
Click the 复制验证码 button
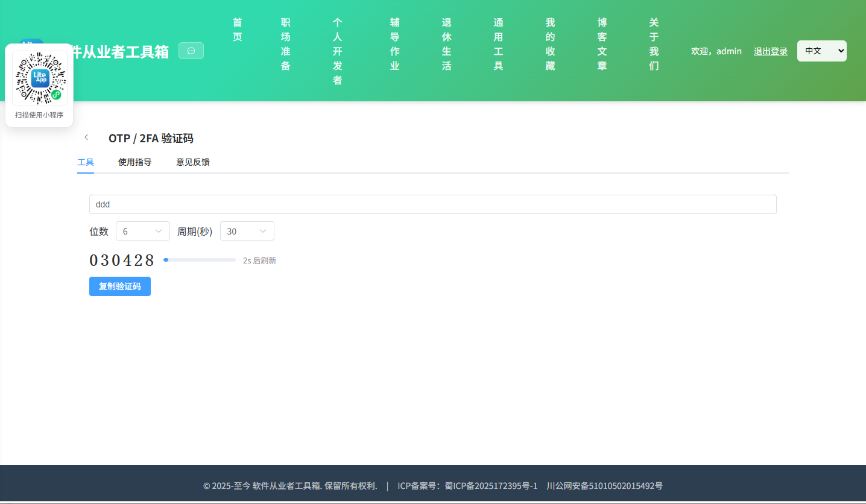120,286
